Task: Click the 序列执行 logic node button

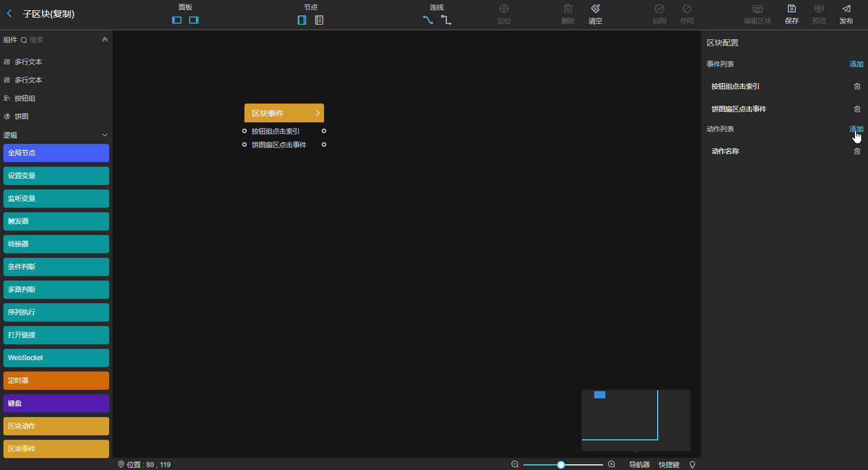Action: tap(56, 312)
